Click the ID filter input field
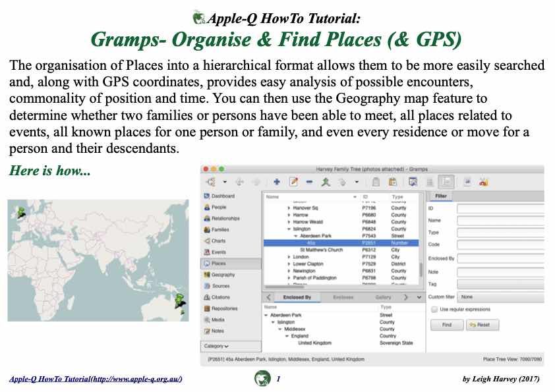The height and width of the screenshot is (392, 555). click(501, 208)
